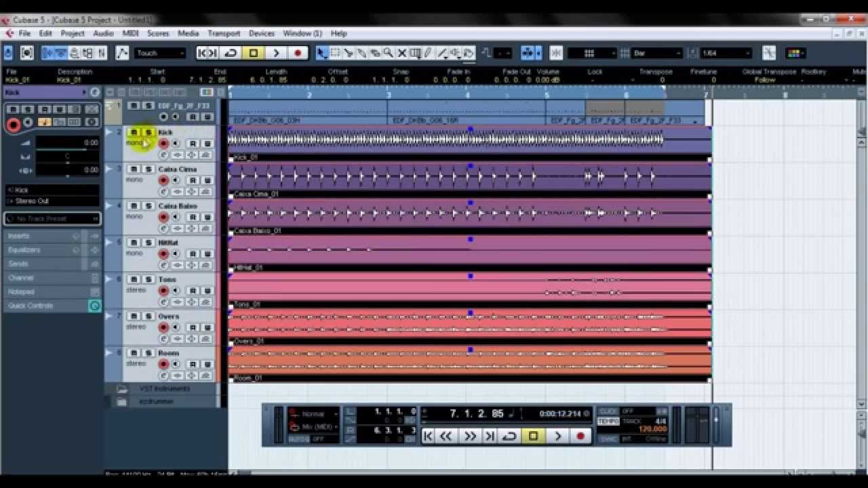Click Snap to Zero Crossing icon
Screen dimensions: 868x488
pos(769,53)
